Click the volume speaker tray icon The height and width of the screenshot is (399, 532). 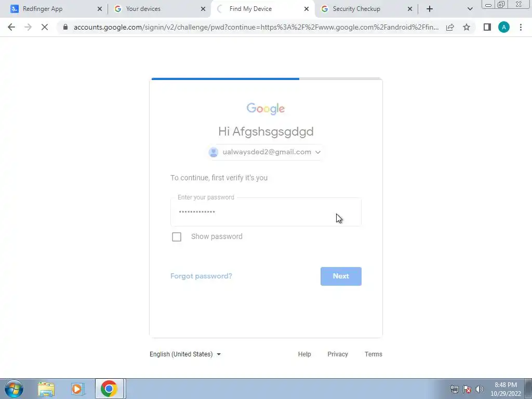tap(480, 389)
